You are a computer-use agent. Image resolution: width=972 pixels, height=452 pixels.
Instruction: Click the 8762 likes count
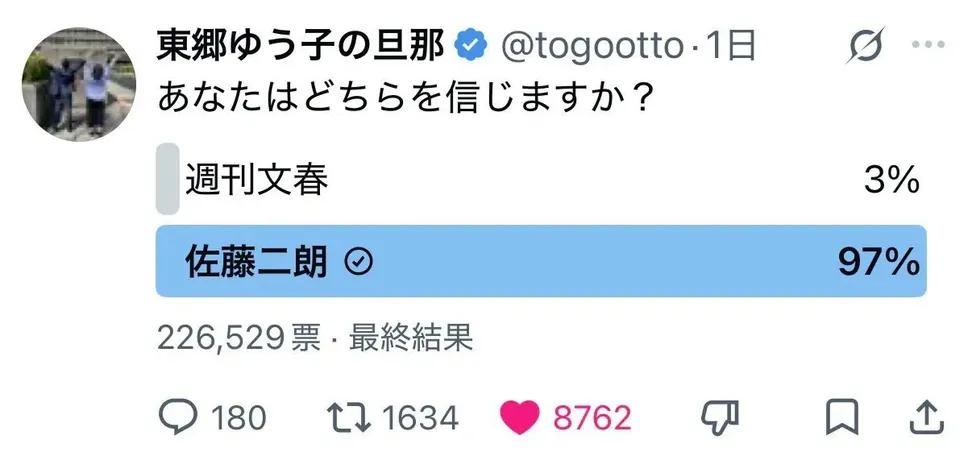592,417
